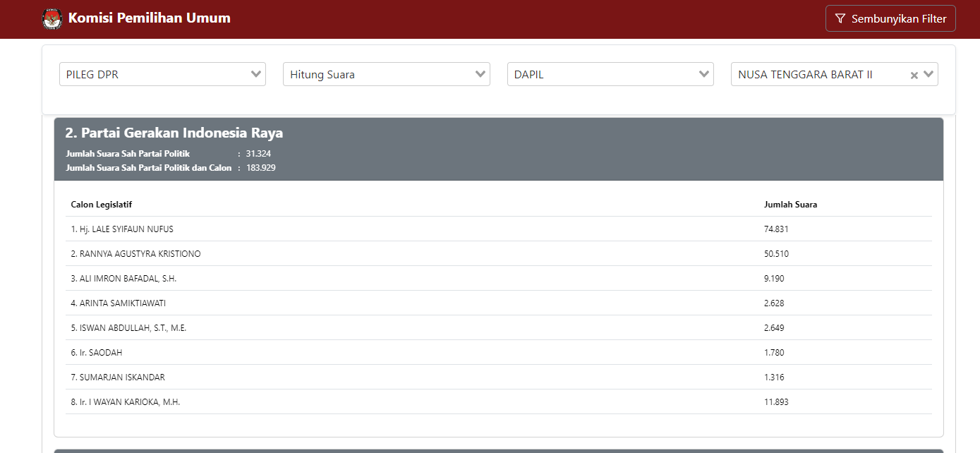This screenshot has height=453, width=980.
Task: Open the PILEG DPR dropdown
Action: 162,74
